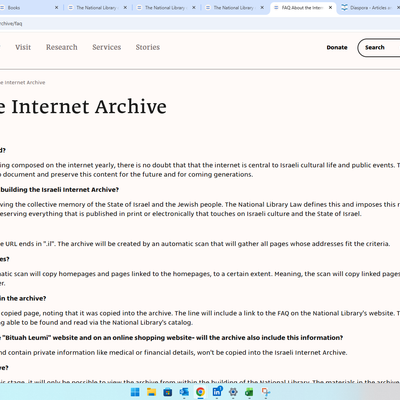The height and width of the screenshot is (400, 400).
Task: Click the 'Bituah Leumi' website question
Action: 171,338
